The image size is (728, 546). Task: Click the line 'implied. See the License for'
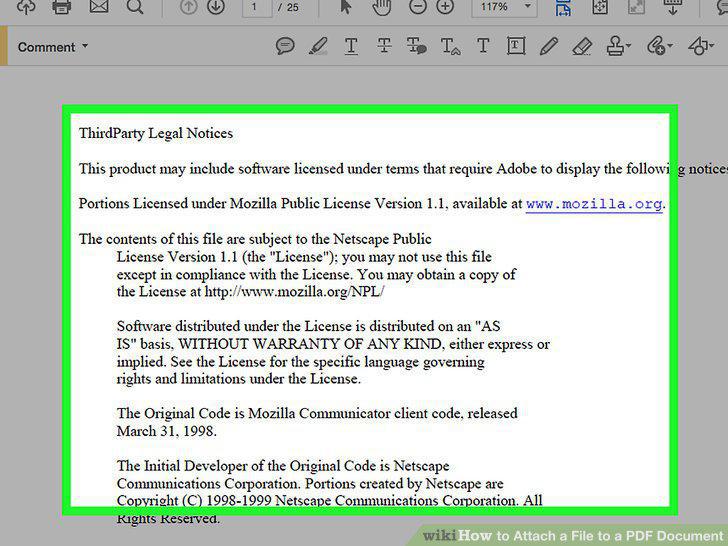tap(300, 362)
